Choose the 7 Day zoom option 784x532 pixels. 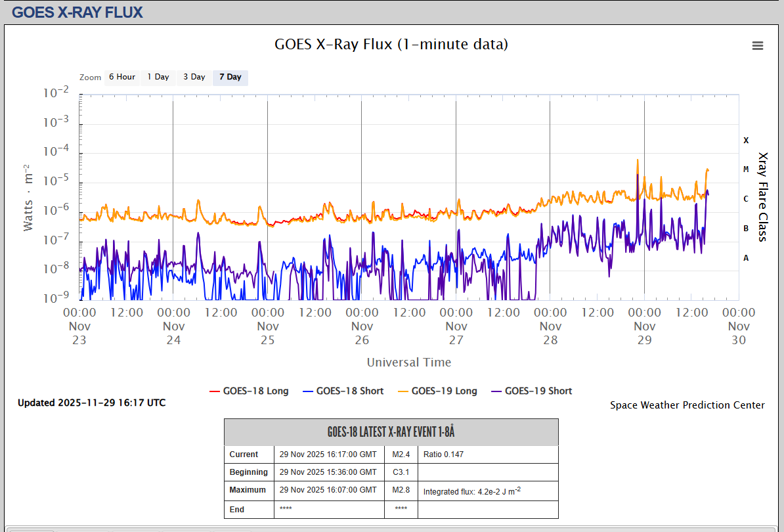pyautogui.click(x=230, y=78)
